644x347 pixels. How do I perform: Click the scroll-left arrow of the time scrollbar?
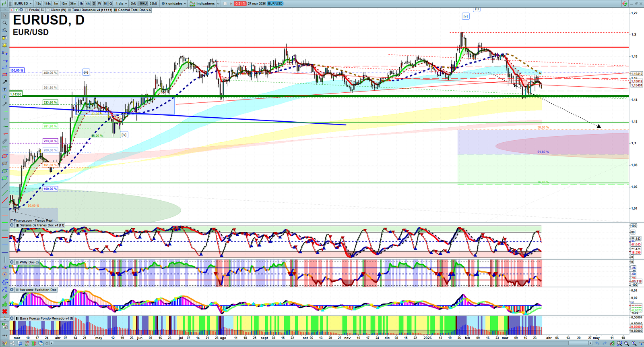click(52, 343)
